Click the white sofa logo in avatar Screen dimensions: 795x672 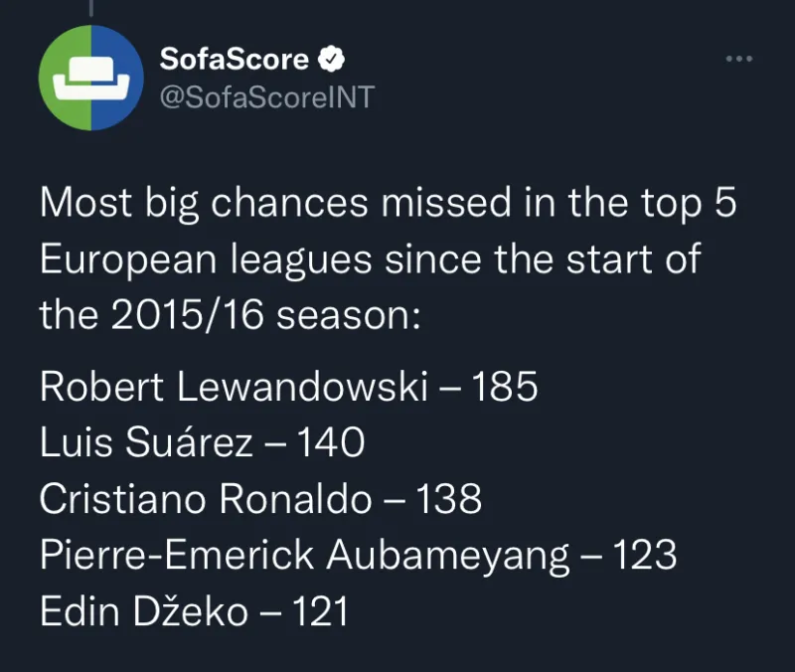point(91,78)
